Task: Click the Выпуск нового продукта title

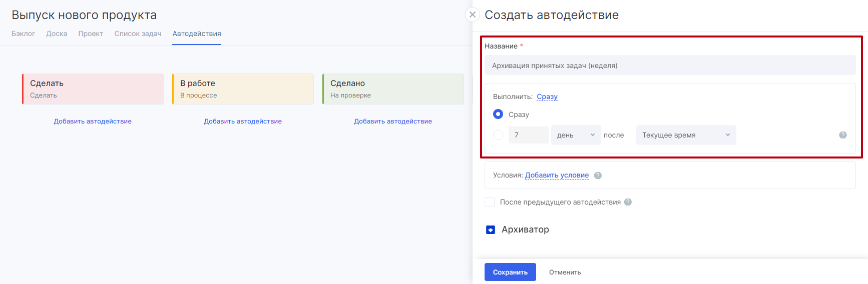Action: (84, 15)
